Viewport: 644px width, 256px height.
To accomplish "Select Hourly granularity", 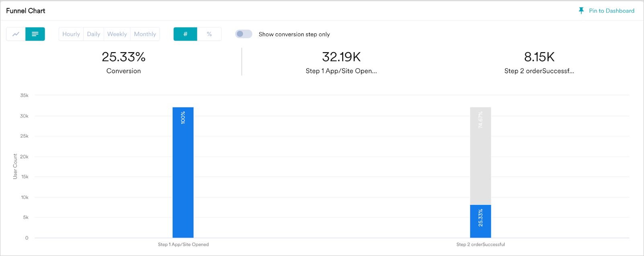I will pyautogui.click(x=71, y=34).
